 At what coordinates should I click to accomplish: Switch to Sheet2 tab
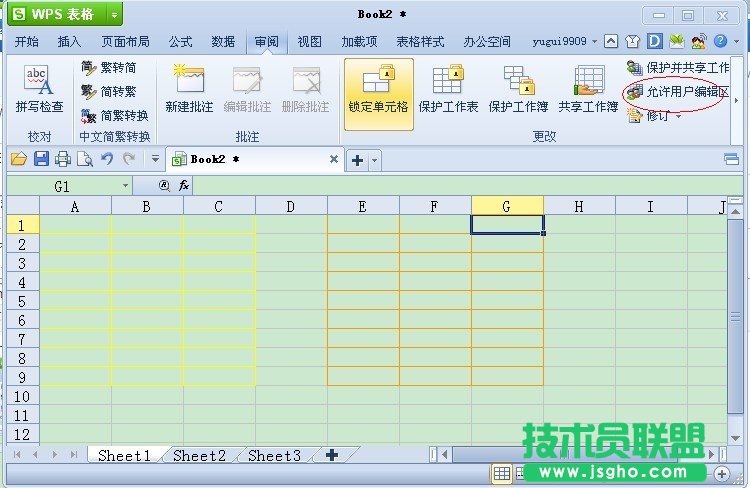tap(199, 455)
